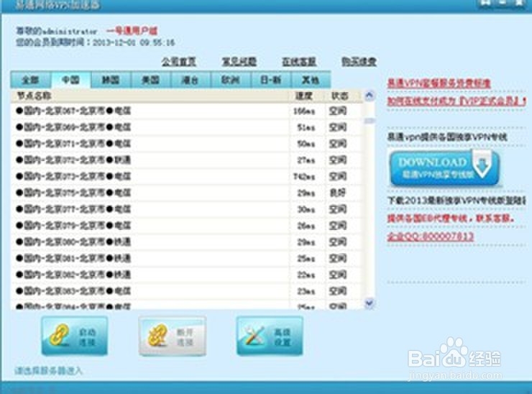Image resolution: width=532 pixels, height=394 pixels.
Task: Open the 购买续费 link
Action: pos(359,61)
